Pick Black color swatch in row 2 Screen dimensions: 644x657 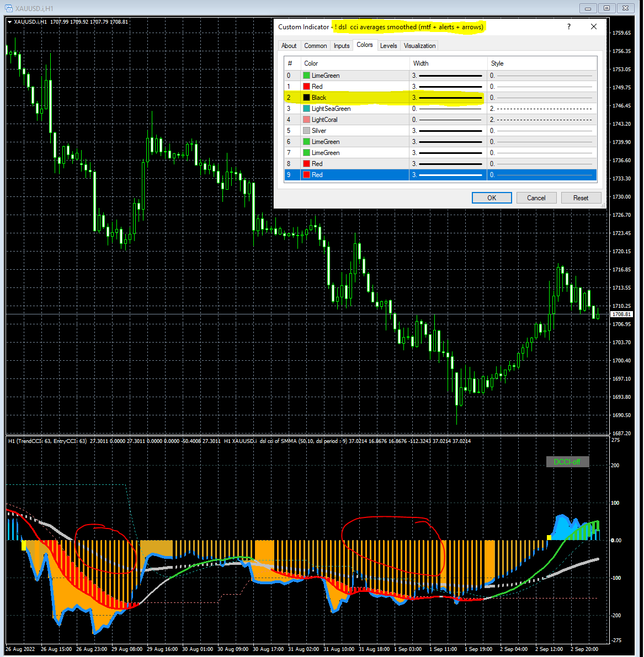(x=306, y=98)
